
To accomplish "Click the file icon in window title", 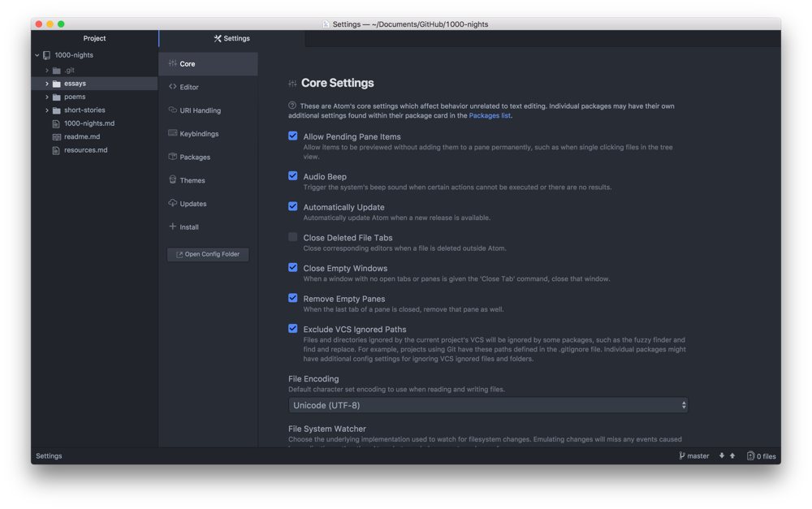I will [326, 24].
